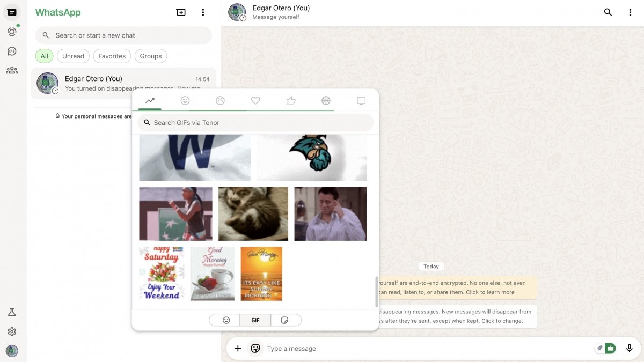Start a new chat with plus icon
Screen dimensions: 644x362
[x=181, y=12]
